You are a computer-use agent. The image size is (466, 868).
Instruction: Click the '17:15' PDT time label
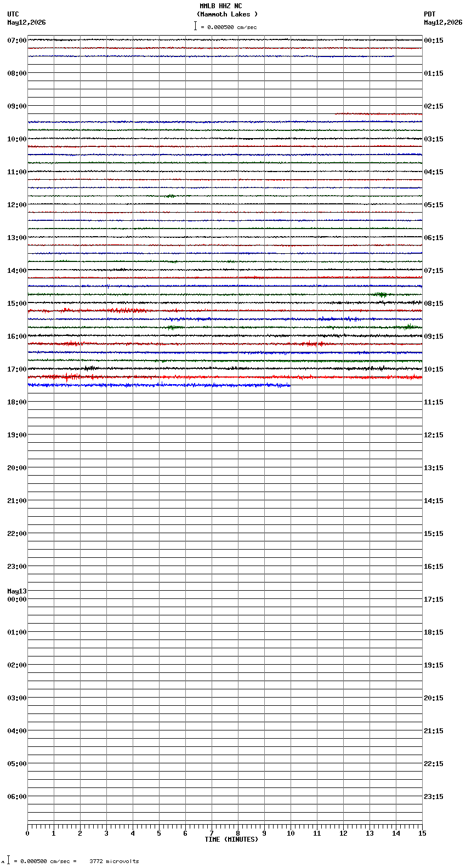click(434, 599)
